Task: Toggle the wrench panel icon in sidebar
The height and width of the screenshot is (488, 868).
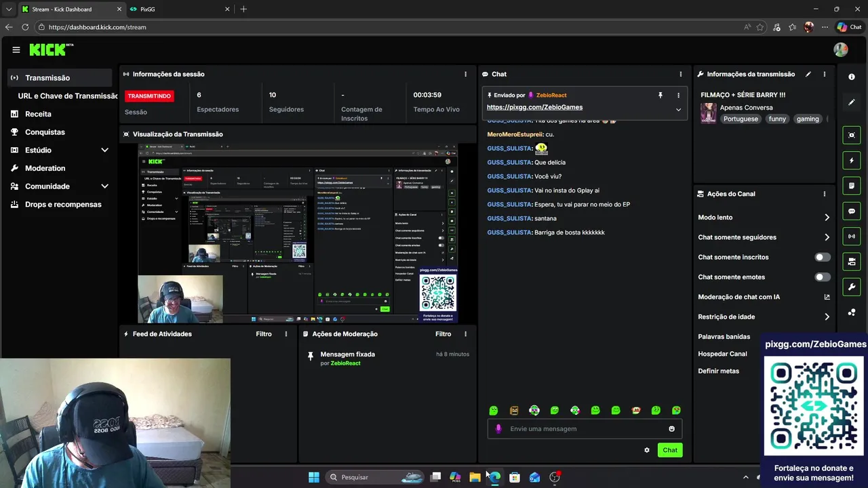Action: 852,287
